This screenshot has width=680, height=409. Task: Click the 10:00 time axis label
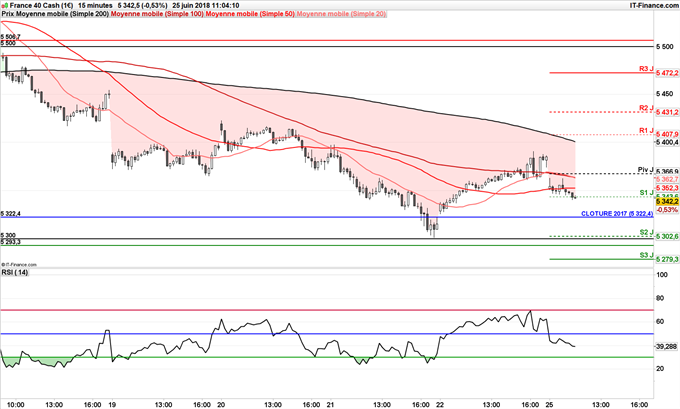16,405
